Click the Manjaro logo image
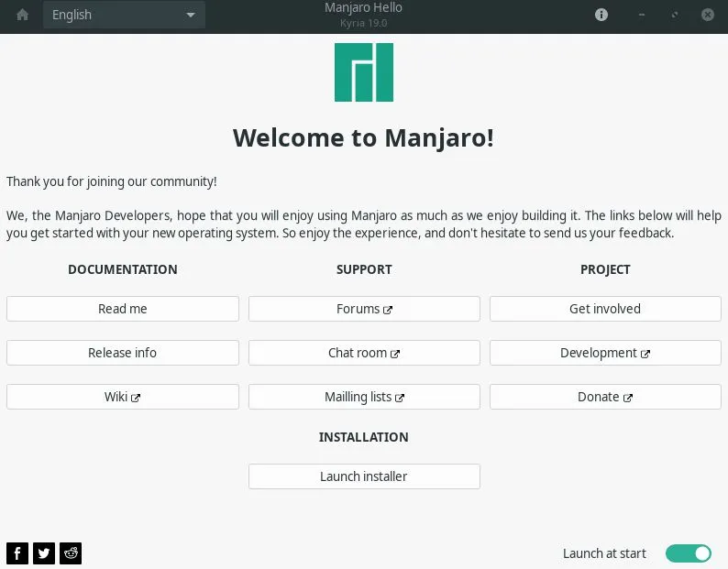The image size is (728, 569). tap(364, 72)
